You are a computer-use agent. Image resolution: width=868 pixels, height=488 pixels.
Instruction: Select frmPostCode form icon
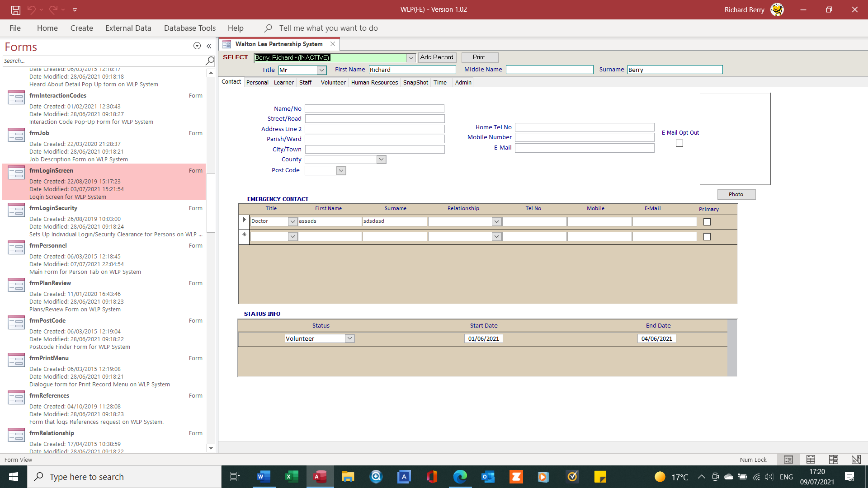pyautogui.click(x=16, y=323)
